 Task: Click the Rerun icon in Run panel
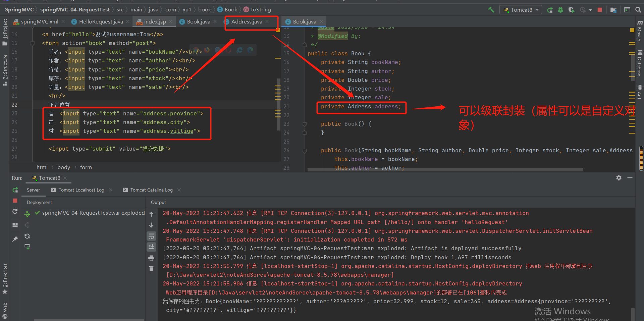(x=15, y=190)
